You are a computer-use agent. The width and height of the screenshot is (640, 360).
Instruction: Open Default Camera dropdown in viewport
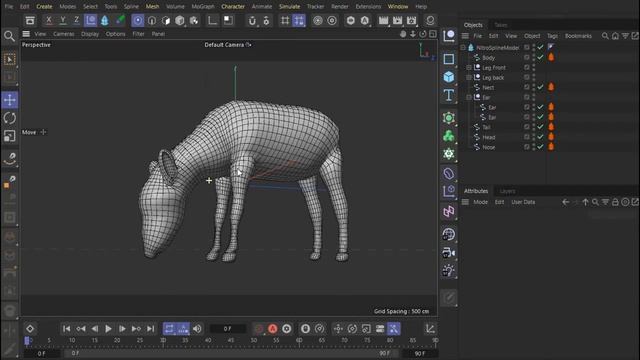(228, 45)
